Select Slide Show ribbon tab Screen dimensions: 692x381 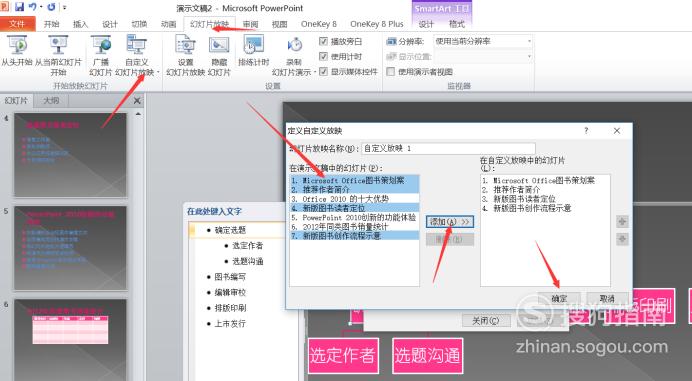pyautogui.click(x=209, y=24)
